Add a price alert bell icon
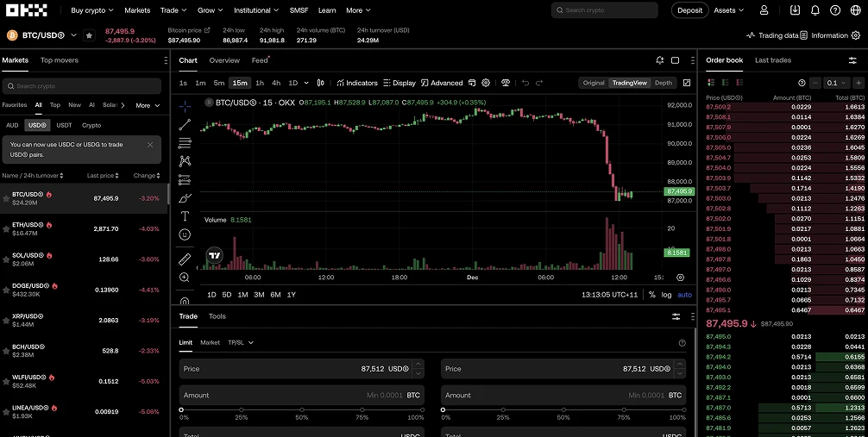 659,60
